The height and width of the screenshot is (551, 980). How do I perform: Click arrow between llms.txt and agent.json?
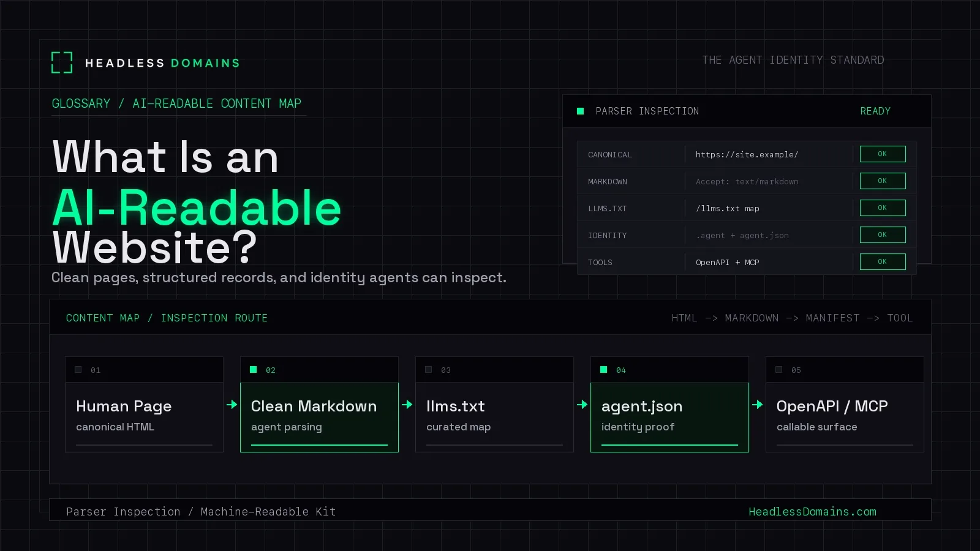(x=582, y=405)
